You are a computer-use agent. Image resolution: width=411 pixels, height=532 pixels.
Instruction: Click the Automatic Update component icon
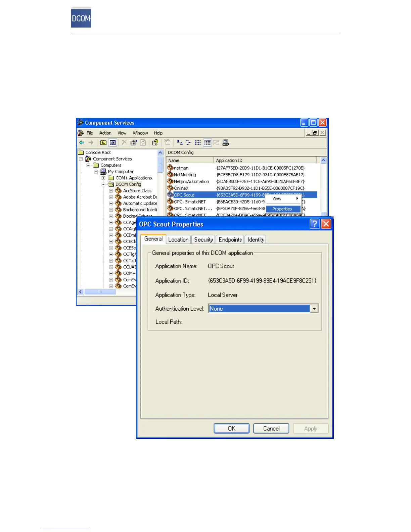(x=118, y=203)
